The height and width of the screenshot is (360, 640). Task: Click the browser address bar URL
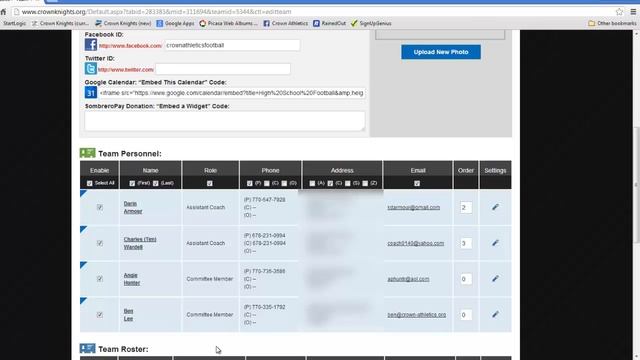pos(156,12)
